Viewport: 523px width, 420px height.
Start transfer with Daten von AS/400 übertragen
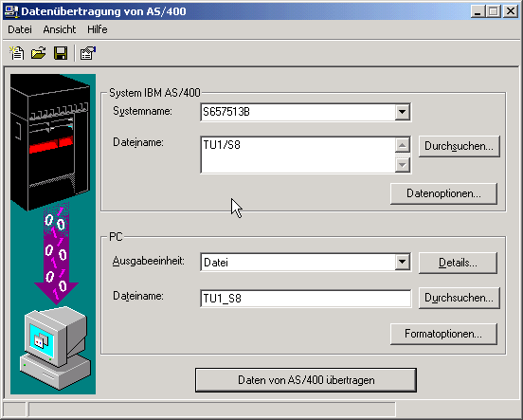(x=306, y=380)
